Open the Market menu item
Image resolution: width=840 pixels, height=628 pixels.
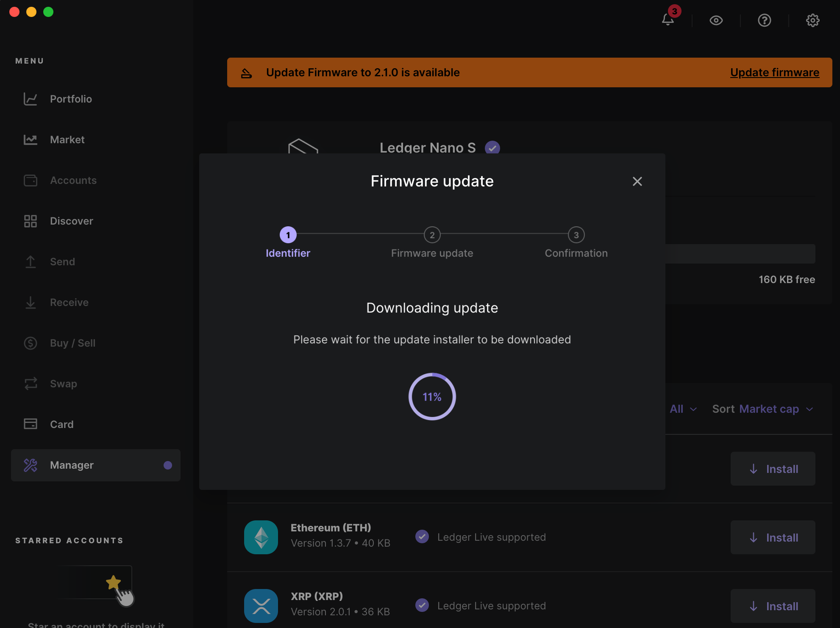coord(67,140)
